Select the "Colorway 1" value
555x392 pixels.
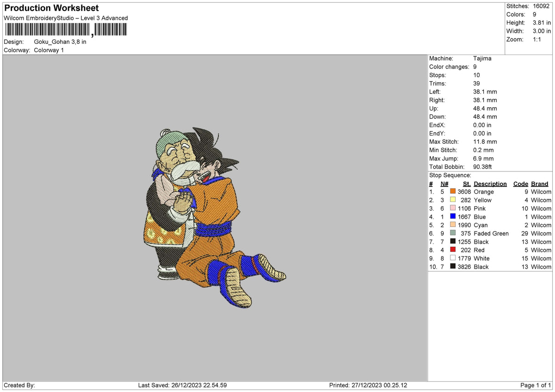click(x=49, y=50)
